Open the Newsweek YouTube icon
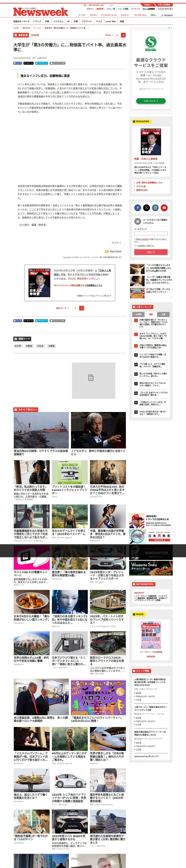Screen dimensions: 186x868 tap(164, 208)
